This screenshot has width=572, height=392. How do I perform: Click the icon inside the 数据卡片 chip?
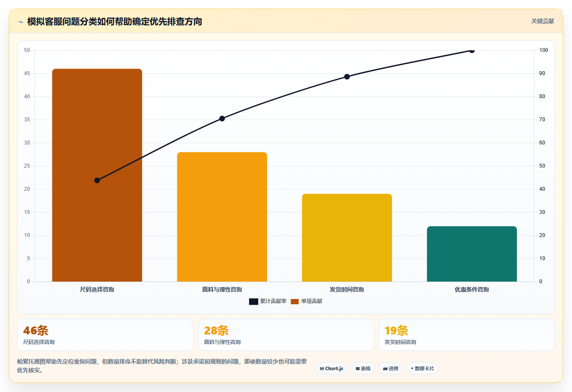[412, 368]
